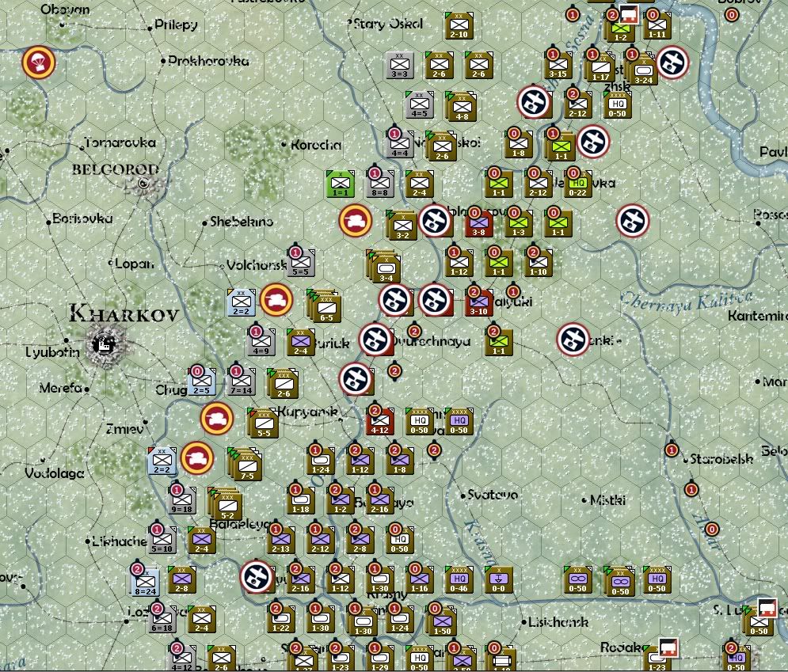
Task: Click the 3-15 infantry counter
Action: (x=558, y=66)
